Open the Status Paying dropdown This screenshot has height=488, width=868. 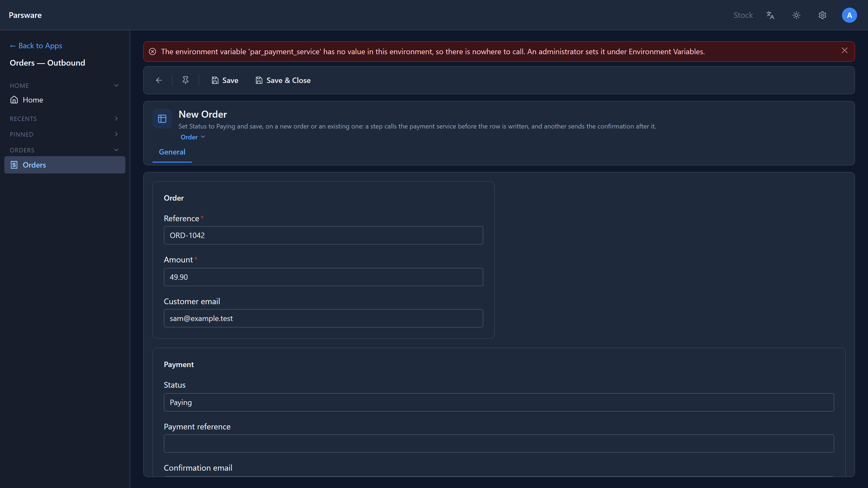(x=499, y=402)
